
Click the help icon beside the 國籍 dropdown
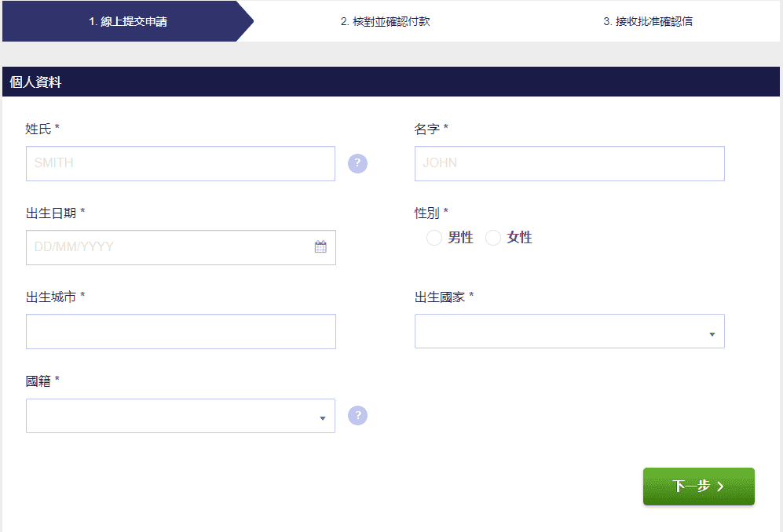pos(357,416)
